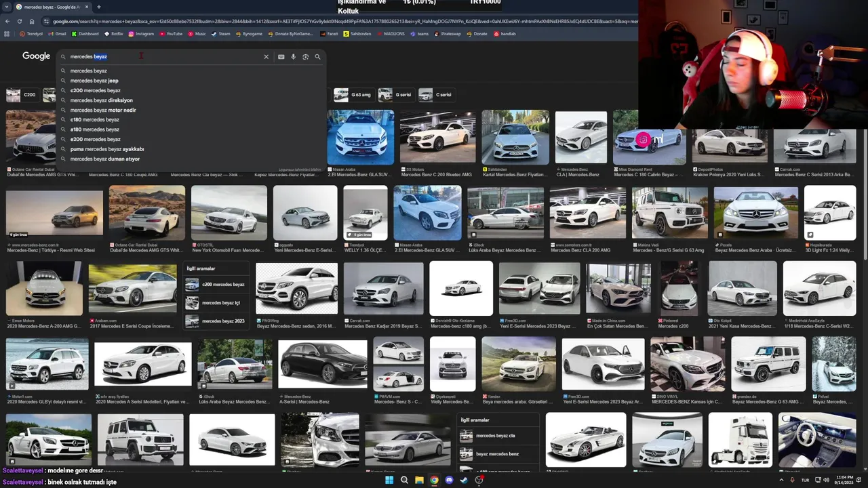Filter images by the C200 chip
868x488 pixels.
[x=22, y=95]
